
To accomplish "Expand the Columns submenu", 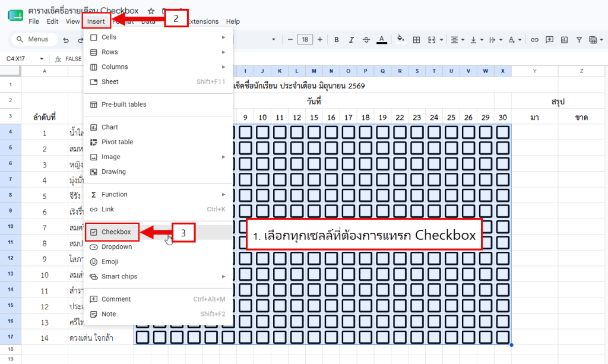I will tap(223, 67).
